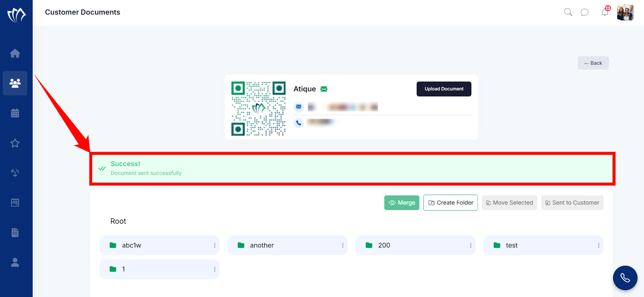This screenshot has height=297, width=644.
Task: Click the double-check icon in success alert
Action: point(102,168)
